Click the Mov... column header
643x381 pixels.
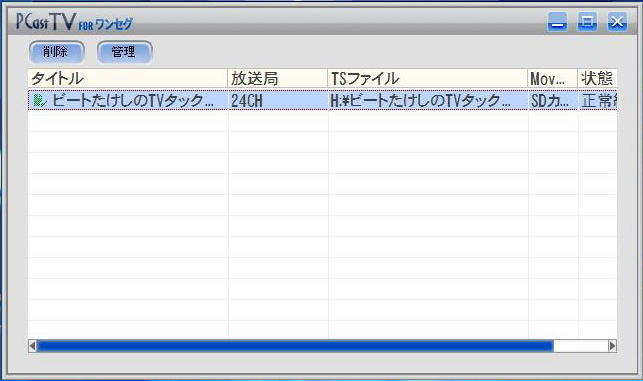(x=553, y=78)
